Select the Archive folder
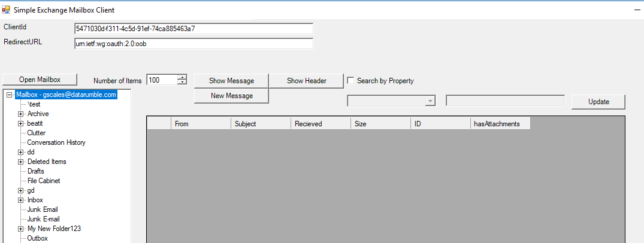Screen dimensions: 644x243 tap(38, 114)
